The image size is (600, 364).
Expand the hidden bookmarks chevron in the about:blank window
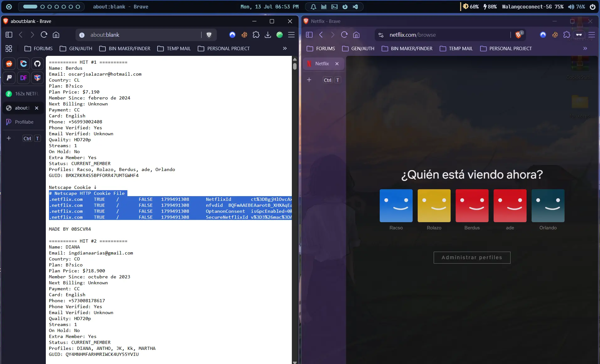pyautogui.click(x=285, y=48)
